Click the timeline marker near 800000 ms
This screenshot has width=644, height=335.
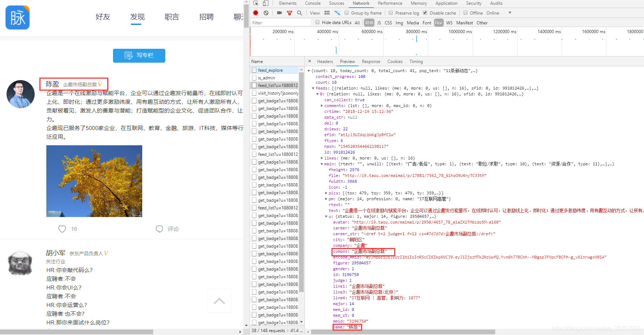[x=416, y=39]
